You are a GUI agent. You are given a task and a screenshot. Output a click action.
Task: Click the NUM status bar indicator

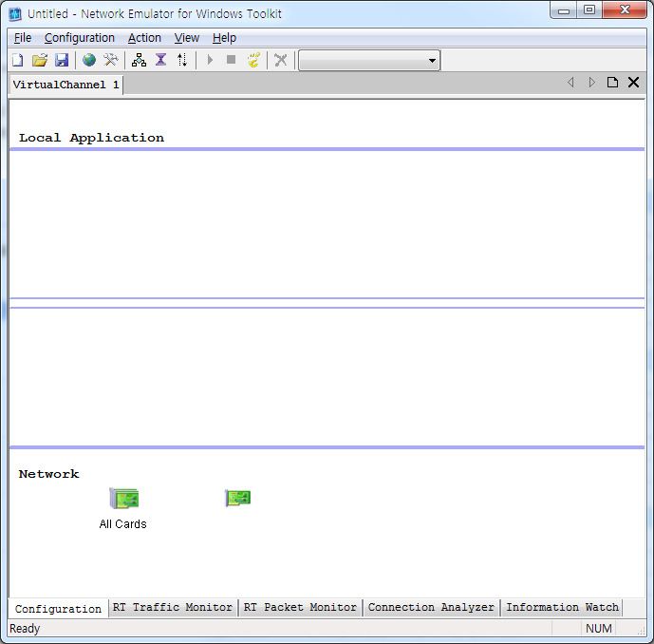pos(599,629)
